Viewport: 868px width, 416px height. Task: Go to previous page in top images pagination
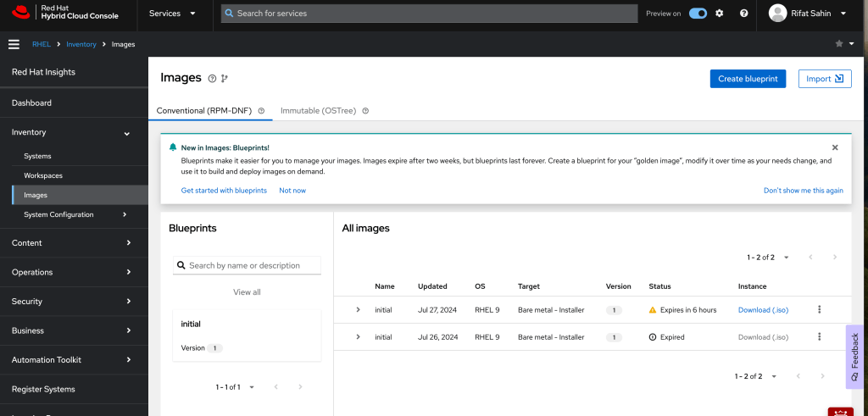(810, 258)
